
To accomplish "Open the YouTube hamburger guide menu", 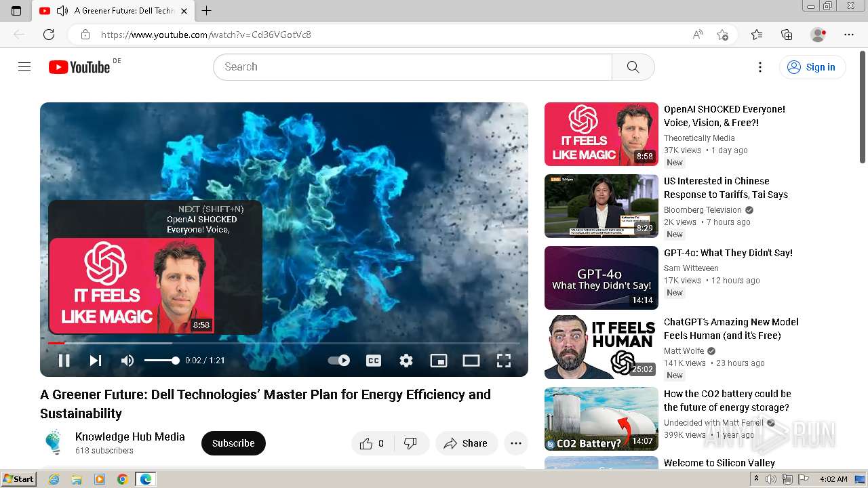I will [24, 66].
